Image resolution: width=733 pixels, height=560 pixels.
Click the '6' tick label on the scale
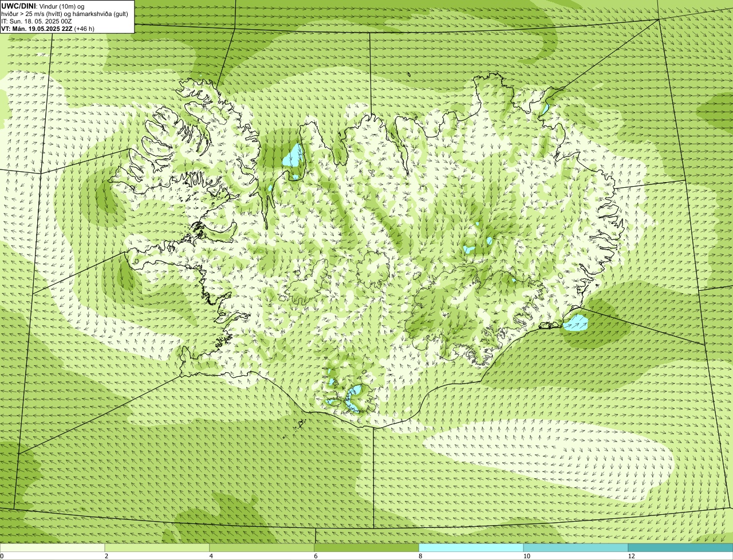316,556
